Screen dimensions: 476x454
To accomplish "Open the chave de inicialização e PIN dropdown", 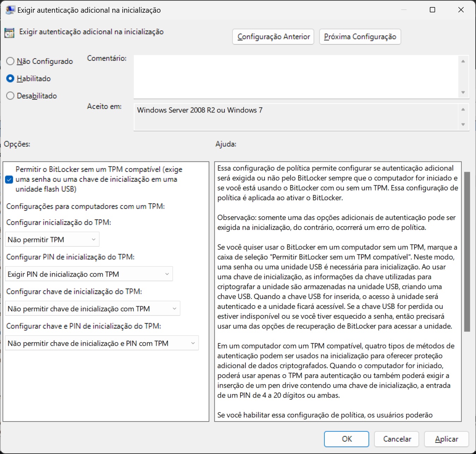I will 102,343.
